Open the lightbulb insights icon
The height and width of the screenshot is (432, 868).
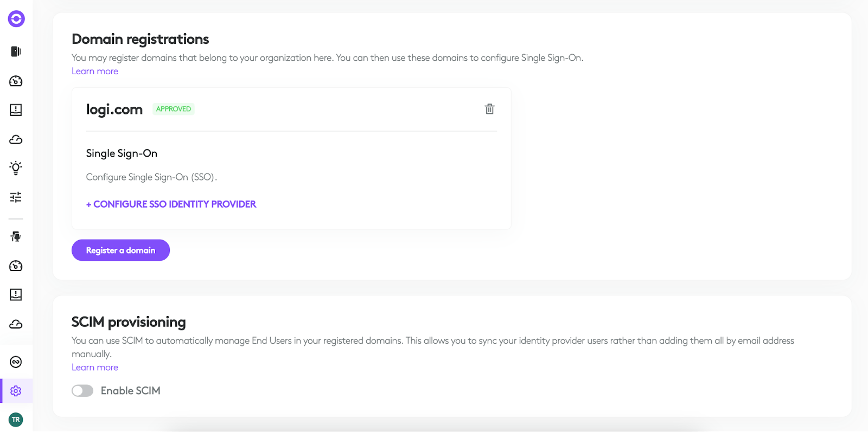[x=16, y=167]
